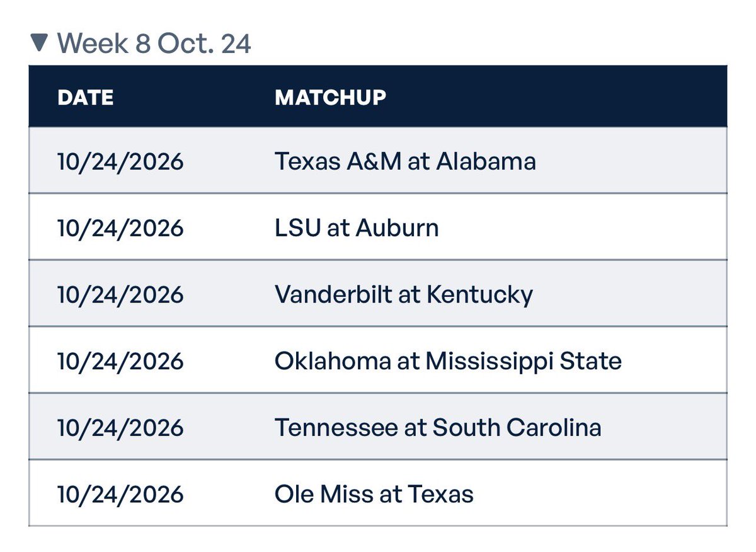
Task: Collapse the Week 8 Oct. 24 section
Action: point(39,43)
